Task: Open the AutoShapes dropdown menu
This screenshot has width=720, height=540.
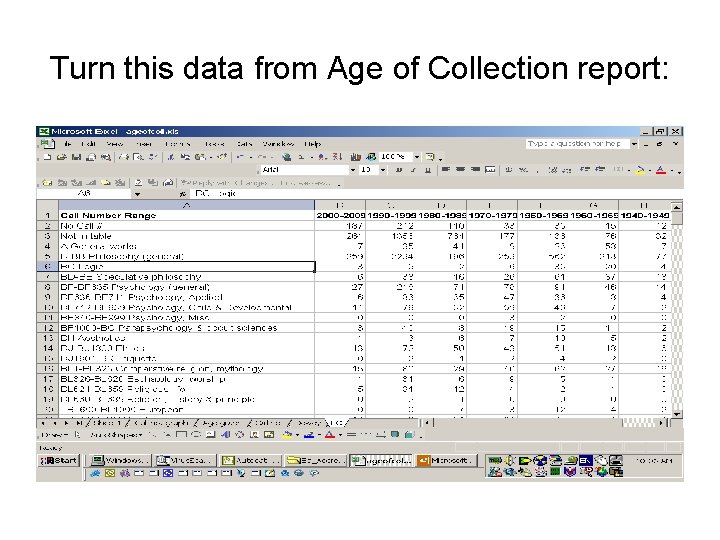Action: click(x=116, y=435)
